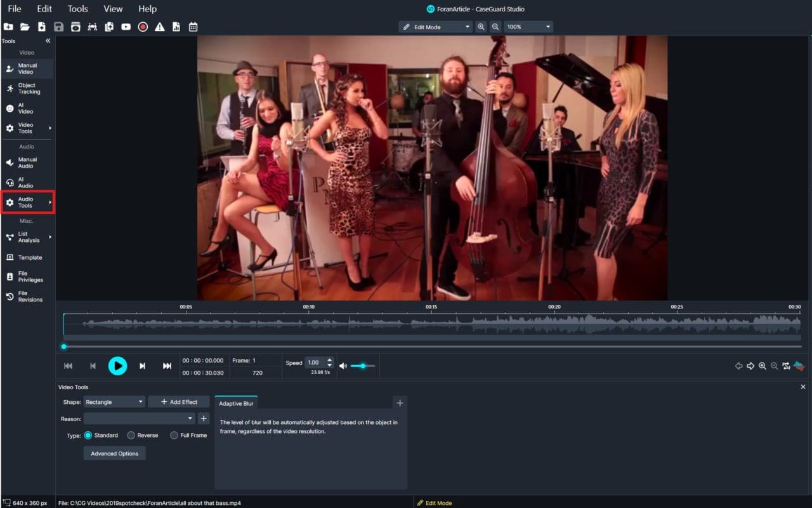
Task: Click the timeline left arrow icon
Action: pos(738,366)
